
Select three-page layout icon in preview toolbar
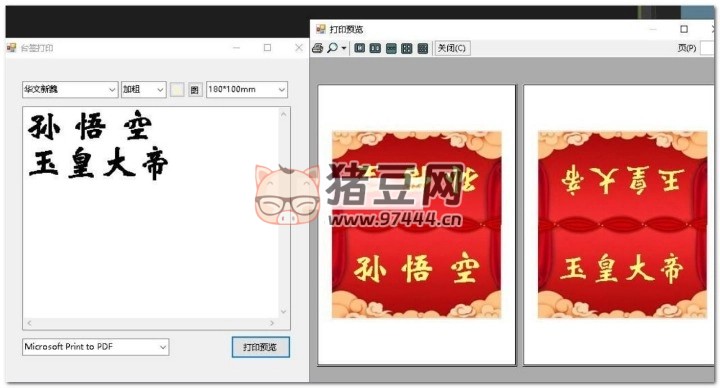pos(391,48)
